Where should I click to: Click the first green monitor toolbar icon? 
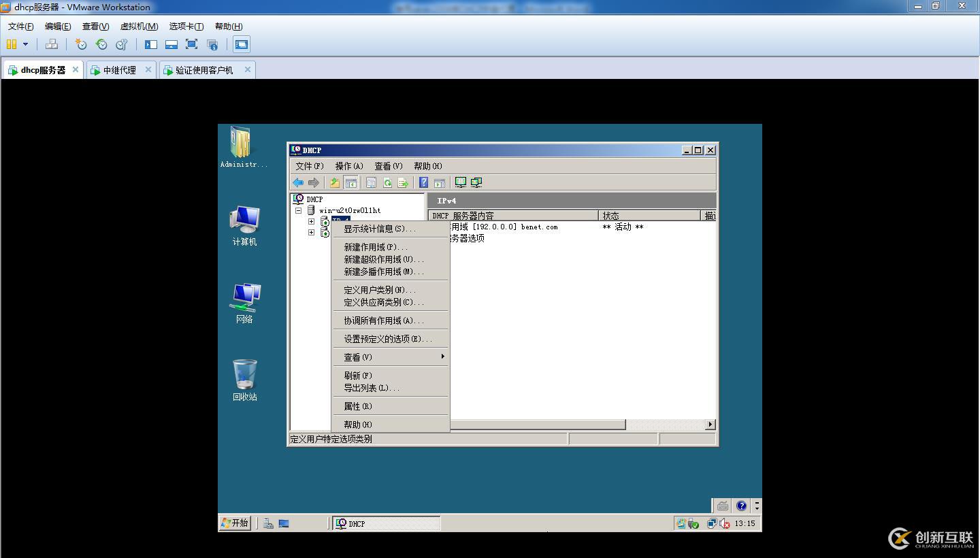461,182
